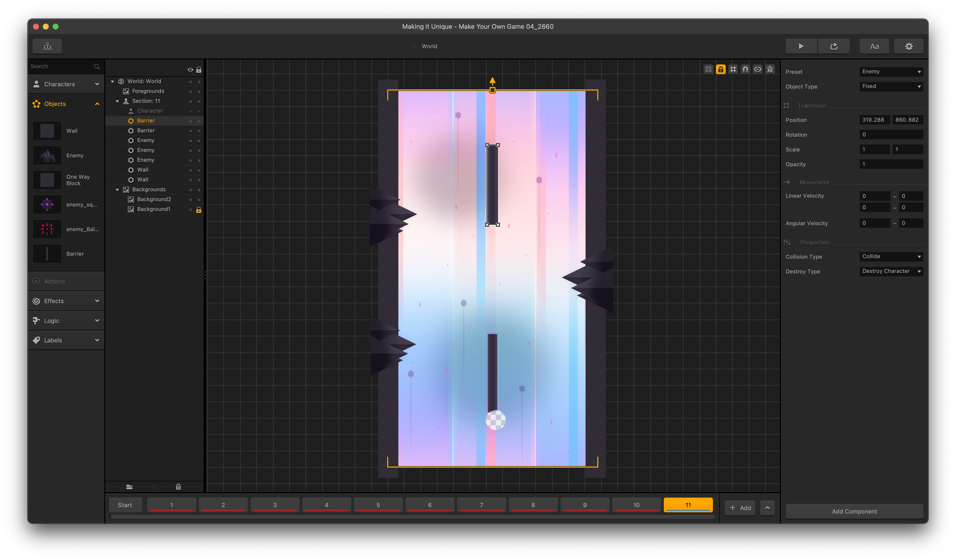
Task: Toggle visibility dot of selected Barrier
Action: 190,121
